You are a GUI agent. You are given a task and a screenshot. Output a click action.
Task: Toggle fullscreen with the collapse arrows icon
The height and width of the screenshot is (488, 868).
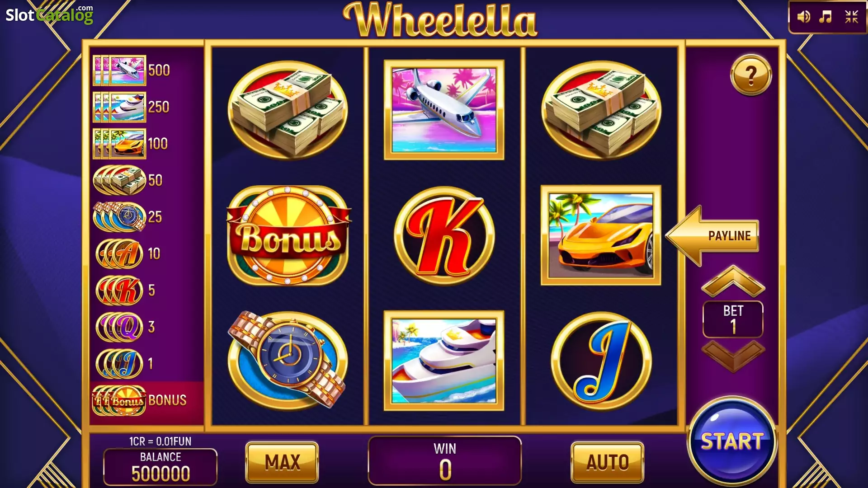[x=852, y=17]
